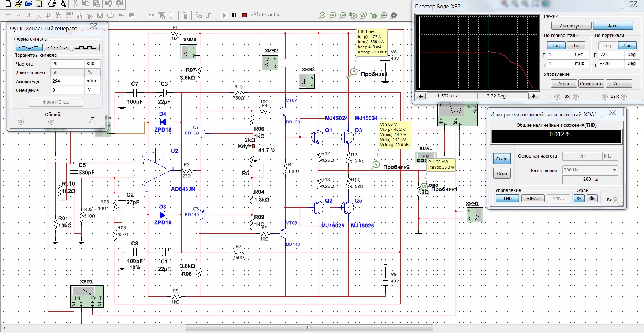Expand the Разрешение 200 Hz dropdown
This screenshot has width=644, height=333.
(x=590, y=170)
